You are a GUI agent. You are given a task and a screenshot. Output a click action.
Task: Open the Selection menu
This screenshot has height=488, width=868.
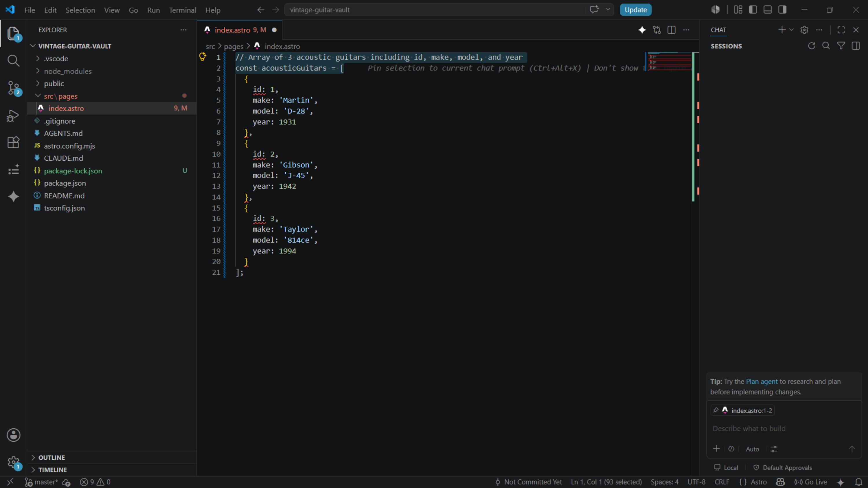point(80,10)
